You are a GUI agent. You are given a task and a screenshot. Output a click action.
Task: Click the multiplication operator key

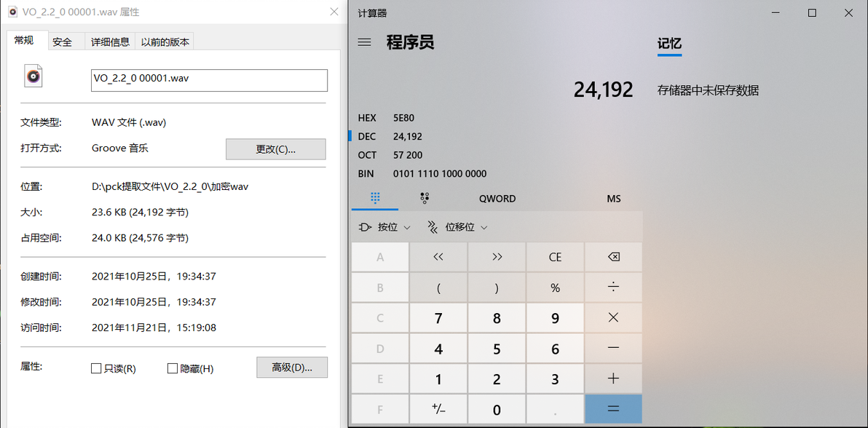click(x=613, y=318)
